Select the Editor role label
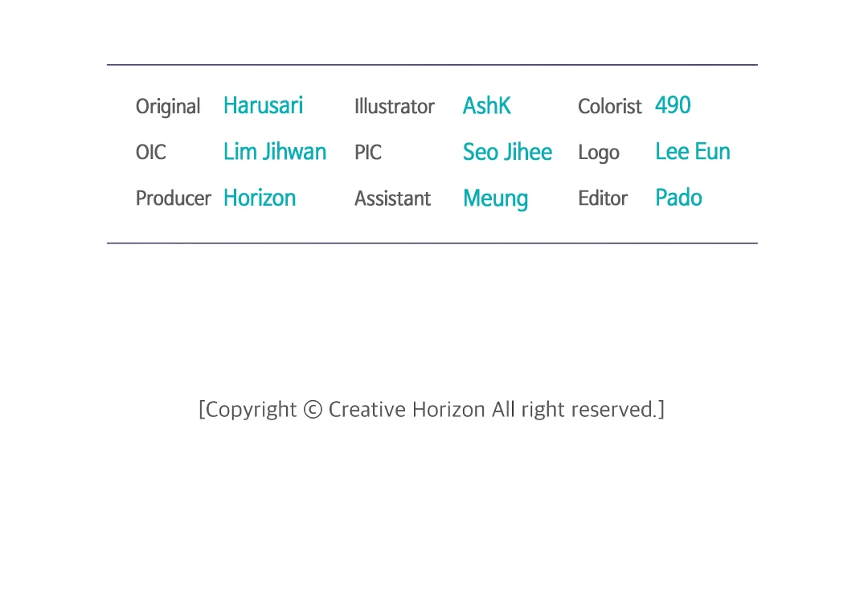 pos(603,198)
